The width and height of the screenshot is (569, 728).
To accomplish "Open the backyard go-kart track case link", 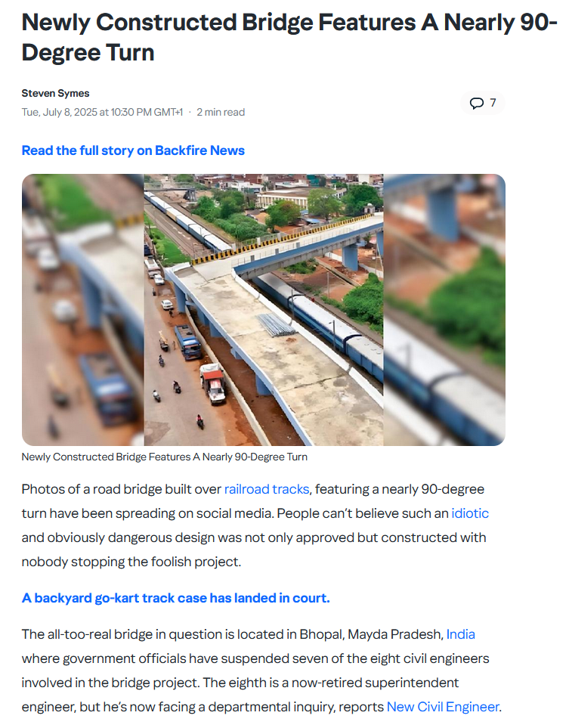I will pyautogui.click(x=175, y=597).
